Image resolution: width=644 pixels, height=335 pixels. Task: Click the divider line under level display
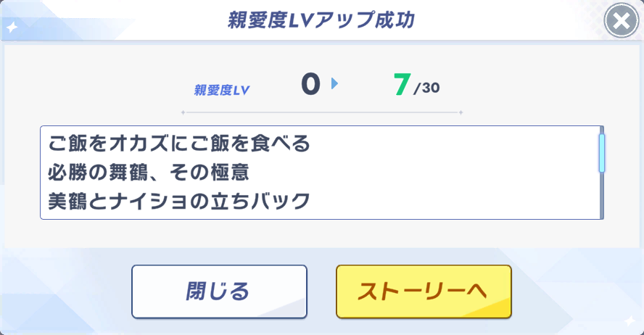(321, 112)
